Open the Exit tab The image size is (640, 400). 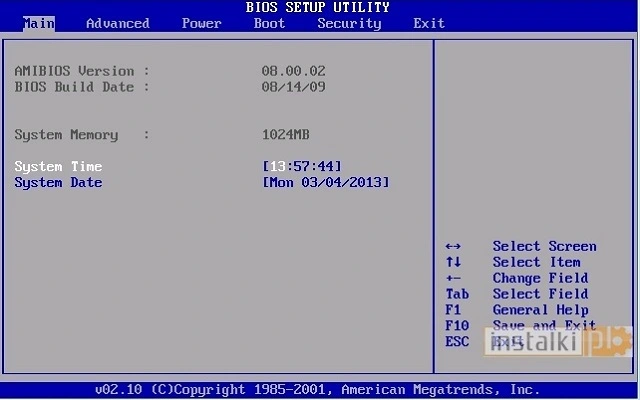pyautogui.click(x=429, y=23)
